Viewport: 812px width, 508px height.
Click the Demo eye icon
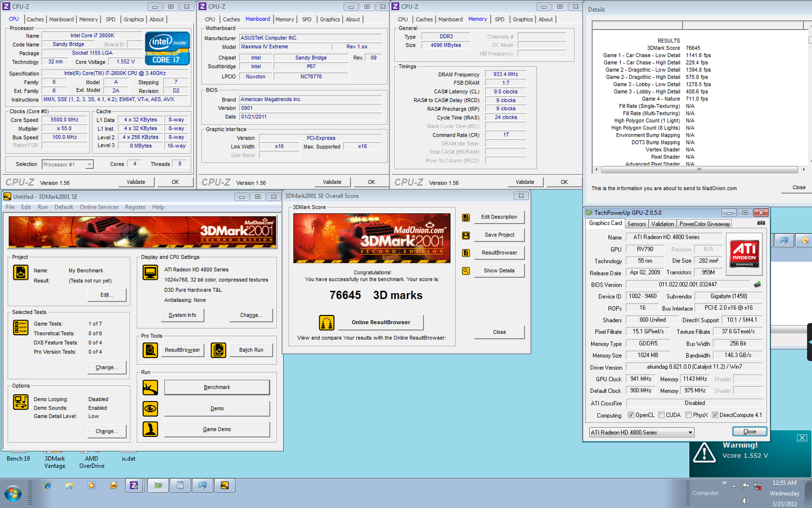150,408
